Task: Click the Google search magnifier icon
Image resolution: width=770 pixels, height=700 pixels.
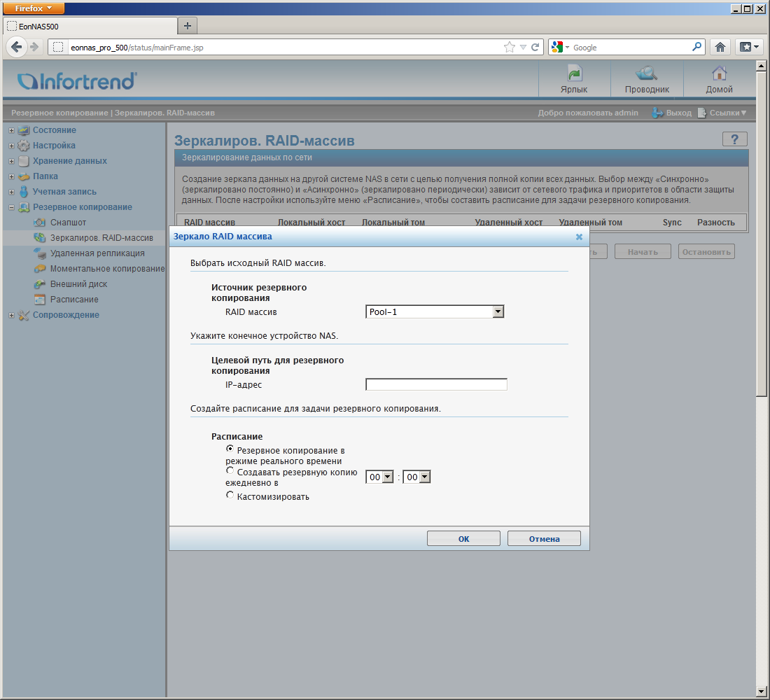Action: pyautogui.click(x=696, y=47)
